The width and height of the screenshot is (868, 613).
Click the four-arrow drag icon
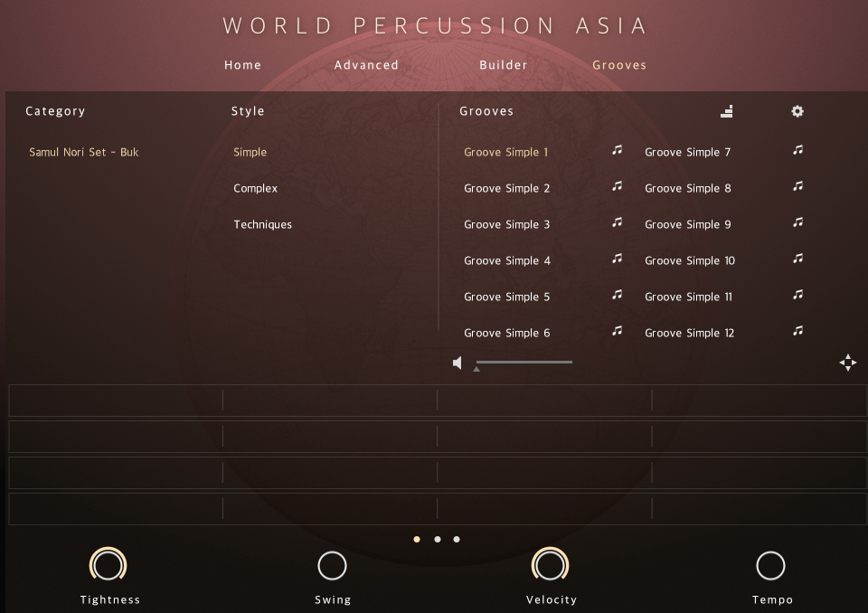coord(847,363)
